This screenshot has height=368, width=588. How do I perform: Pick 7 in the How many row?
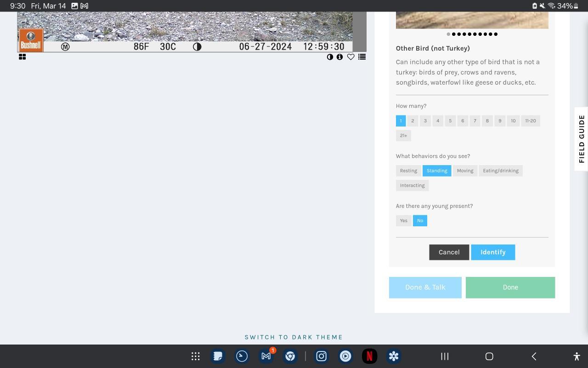click(475, 121)
